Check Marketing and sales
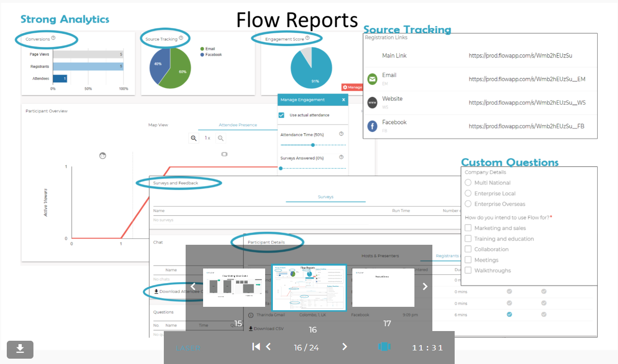The image size is (618, 364). coord(468,228)
